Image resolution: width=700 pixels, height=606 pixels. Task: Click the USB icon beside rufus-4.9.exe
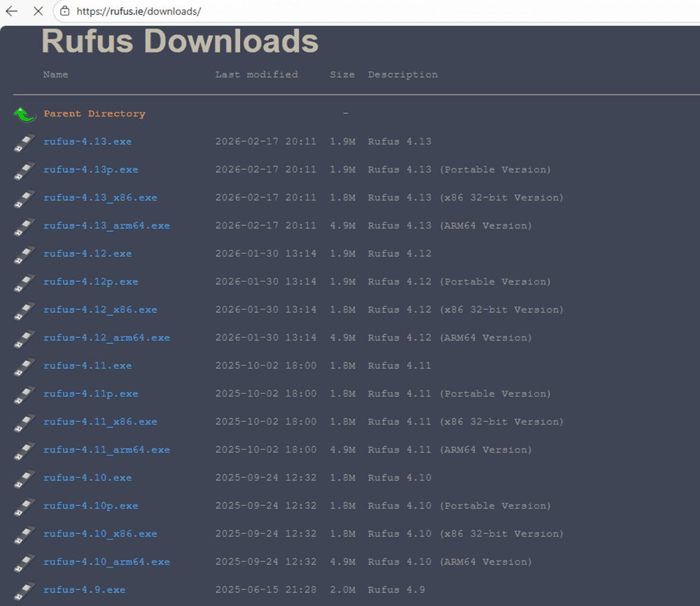coord(24,591)
